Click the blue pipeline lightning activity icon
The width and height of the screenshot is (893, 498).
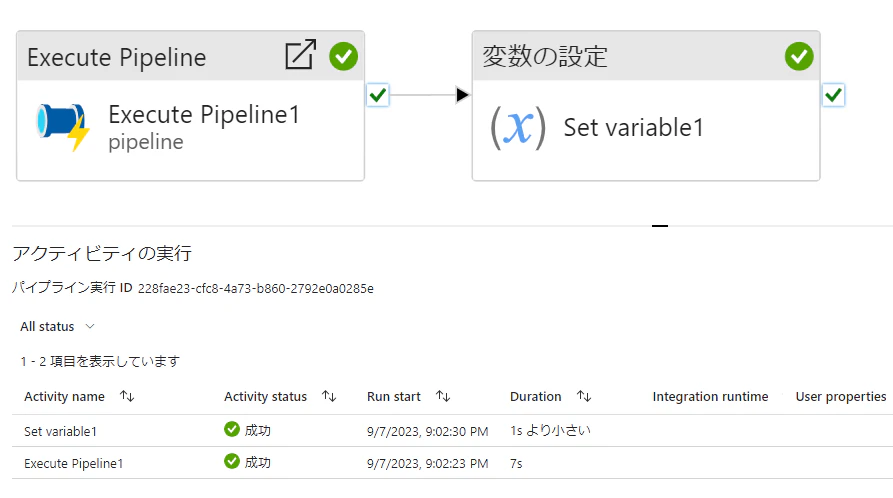point(63,126)
